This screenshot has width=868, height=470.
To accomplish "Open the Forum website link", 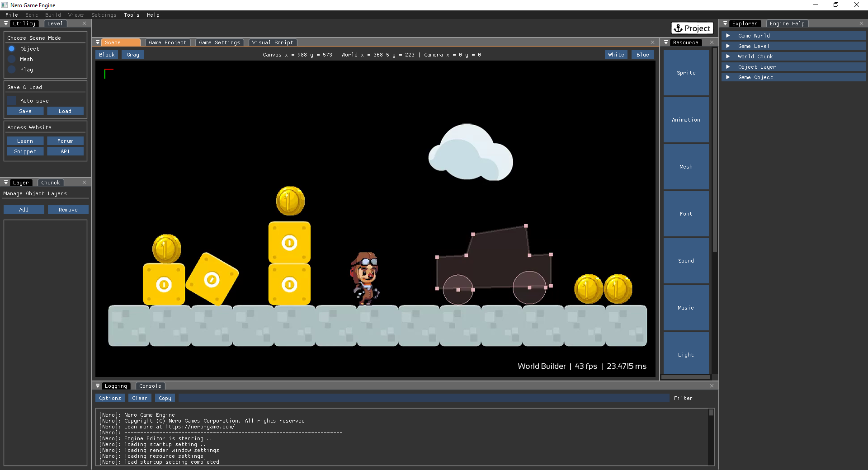I will (65, 141).
